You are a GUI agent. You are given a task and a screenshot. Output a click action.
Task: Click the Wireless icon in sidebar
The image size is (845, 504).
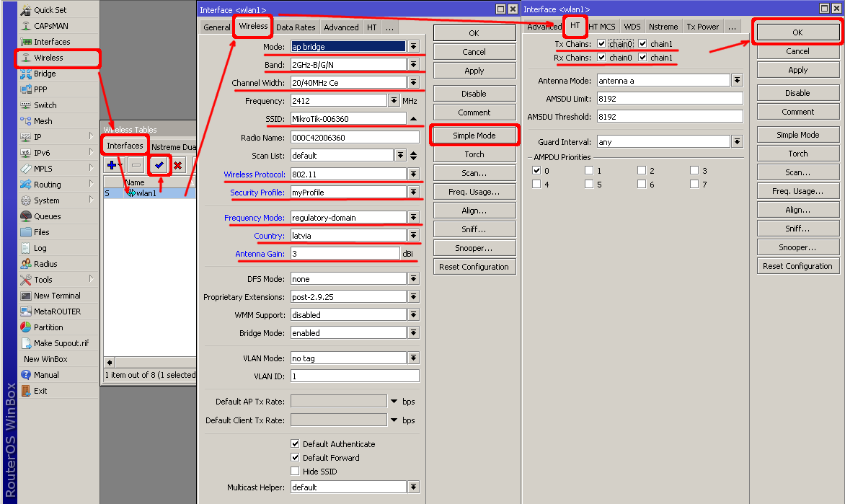tap(26, 58)
